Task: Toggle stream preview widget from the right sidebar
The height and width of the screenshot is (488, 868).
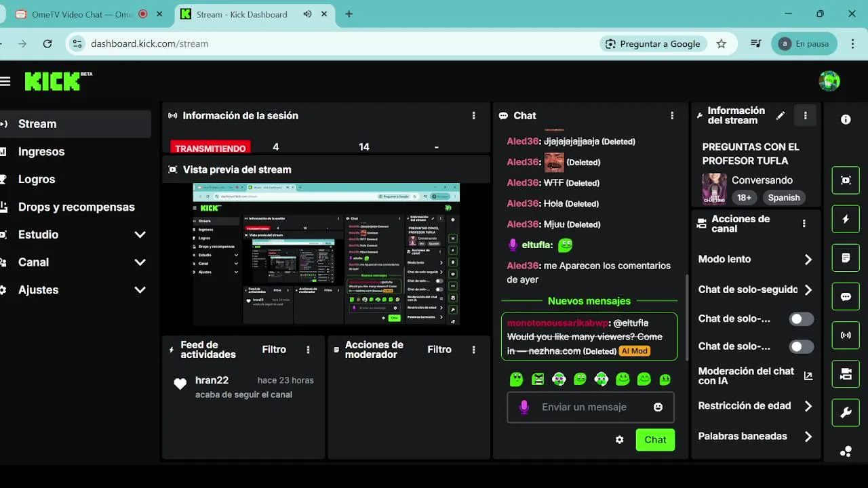Action: click(x=846, y=180)
